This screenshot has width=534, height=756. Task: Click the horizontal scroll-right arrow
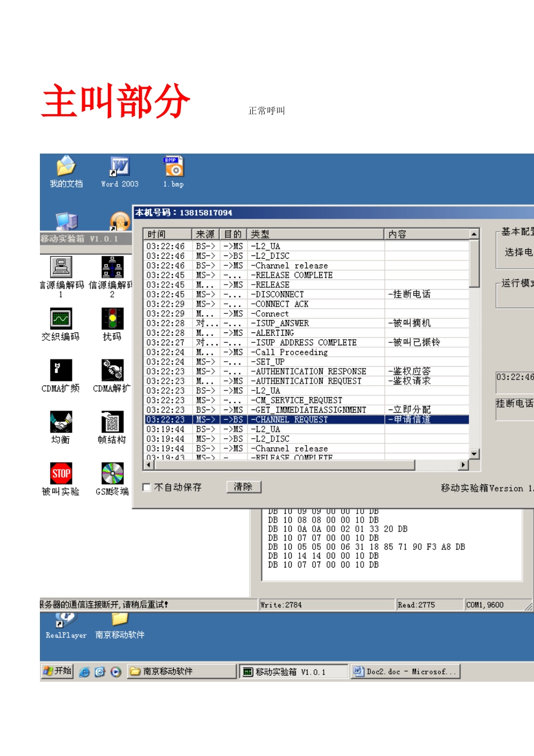tap(464, 465)
